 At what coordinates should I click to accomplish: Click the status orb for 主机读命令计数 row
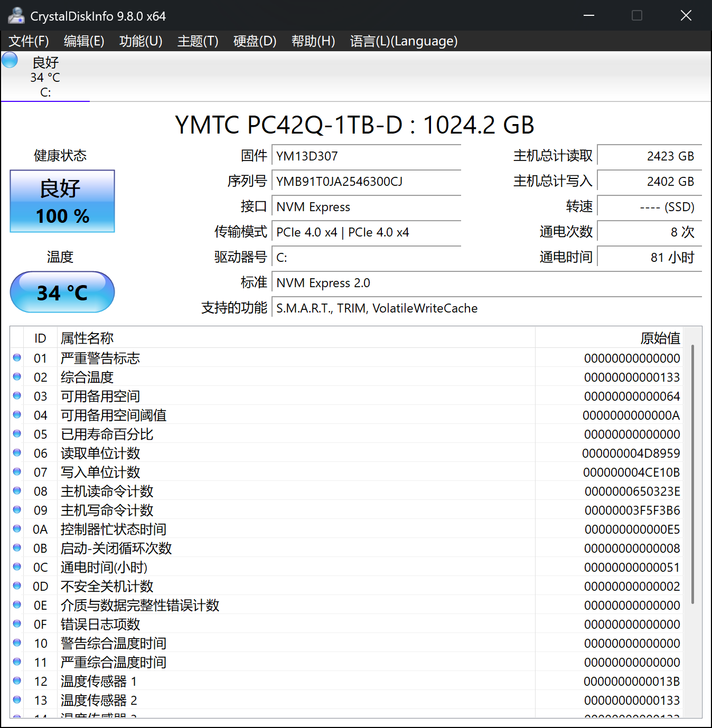click(17, 490)
